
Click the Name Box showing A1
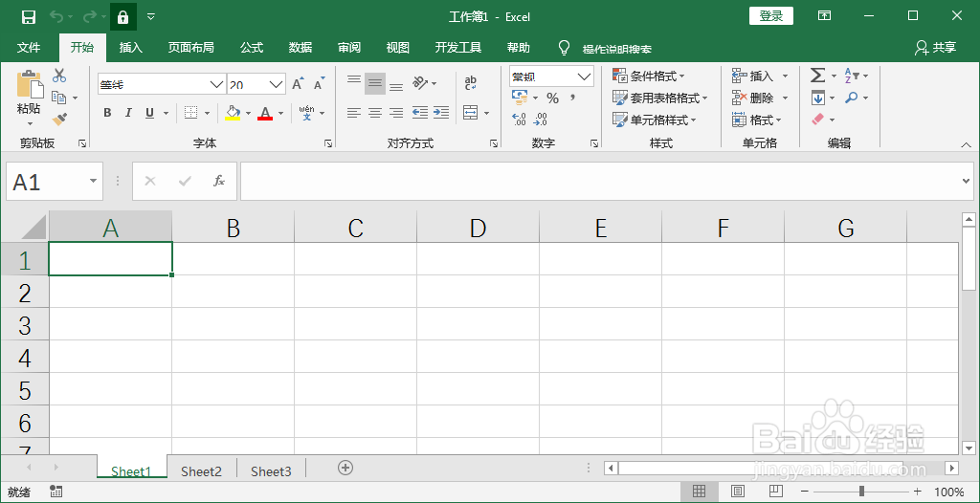pyautogui.click(x=55, y=181)
